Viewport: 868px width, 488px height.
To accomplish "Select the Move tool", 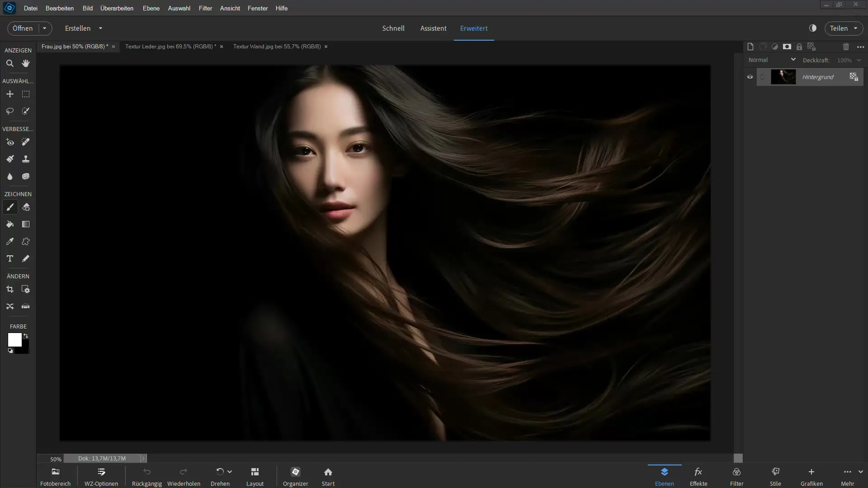I will click(x=9, y=94).
